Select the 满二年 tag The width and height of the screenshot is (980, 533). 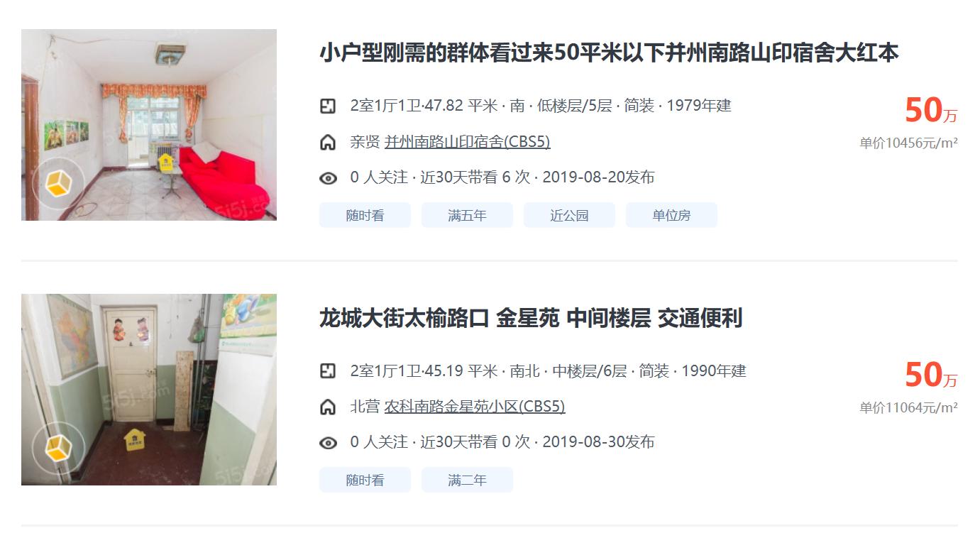(x=467, y=480)
